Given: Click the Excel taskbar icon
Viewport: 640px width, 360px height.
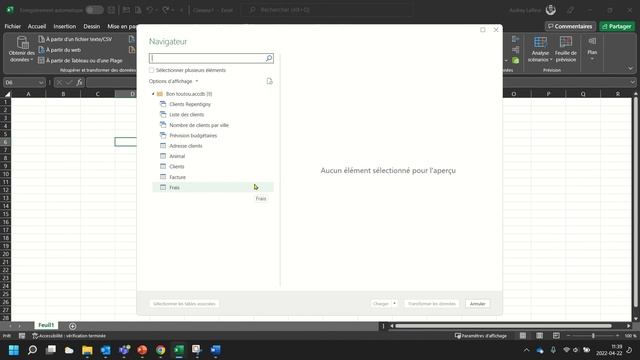Looking at the screenshot, I should point(179,350).
